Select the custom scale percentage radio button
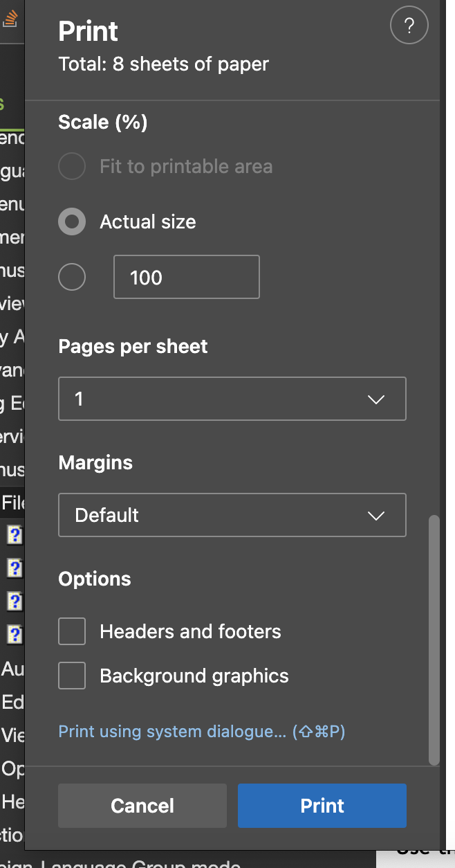Image resolution: width=455 pixels, height=868 pixels. click(x=72, y=277)
